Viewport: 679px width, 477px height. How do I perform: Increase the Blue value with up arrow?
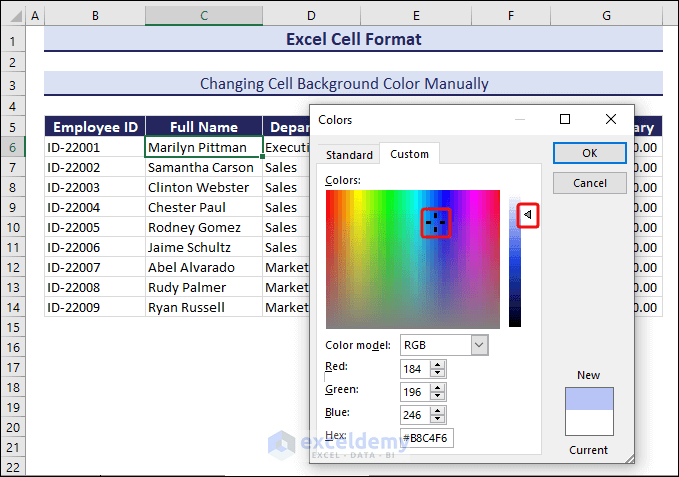tap(438, 410)
